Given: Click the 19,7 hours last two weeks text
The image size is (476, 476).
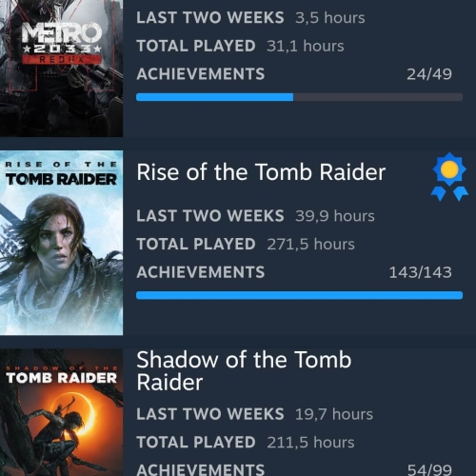Looking at the screenshot, I should (334, 414).
